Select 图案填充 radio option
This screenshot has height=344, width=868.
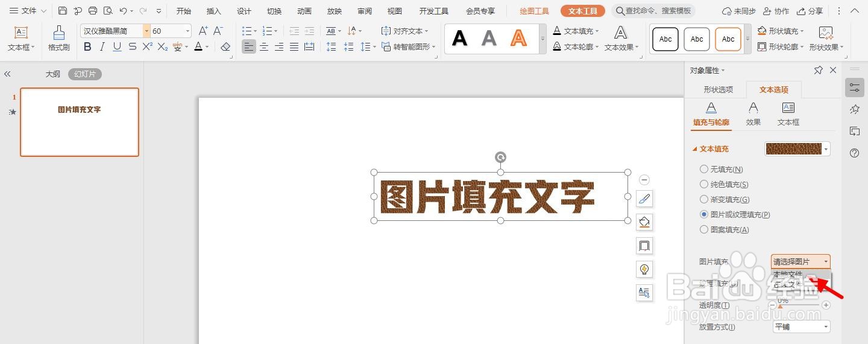pos(724,229)
